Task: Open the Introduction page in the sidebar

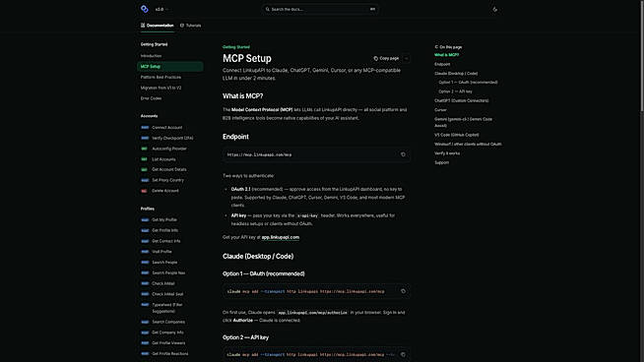Action: (151, 56)
